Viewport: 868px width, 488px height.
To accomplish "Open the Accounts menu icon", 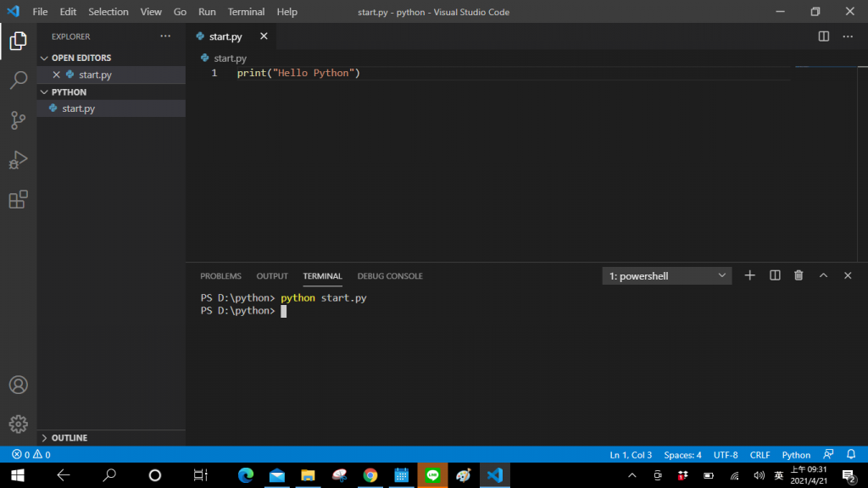I will pyautogui.click(x=19, y=385).
